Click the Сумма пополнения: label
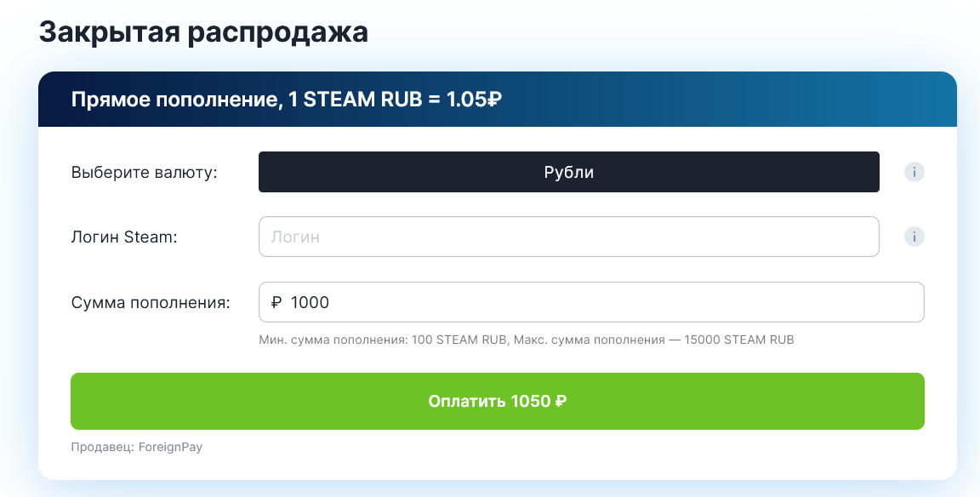This screenshot has height=497, width=980. coord(151,303)
